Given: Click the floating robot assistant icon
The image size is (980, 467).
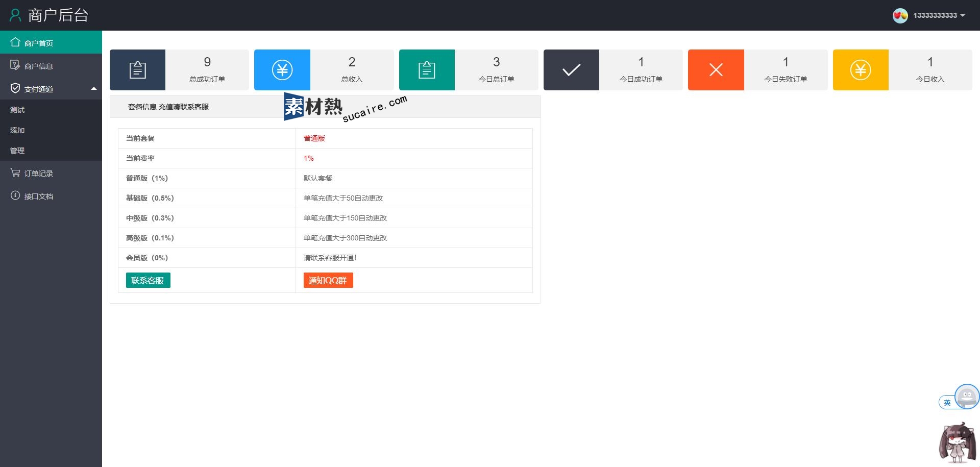Looking at the screenshot, I should [x=967, y=397].
